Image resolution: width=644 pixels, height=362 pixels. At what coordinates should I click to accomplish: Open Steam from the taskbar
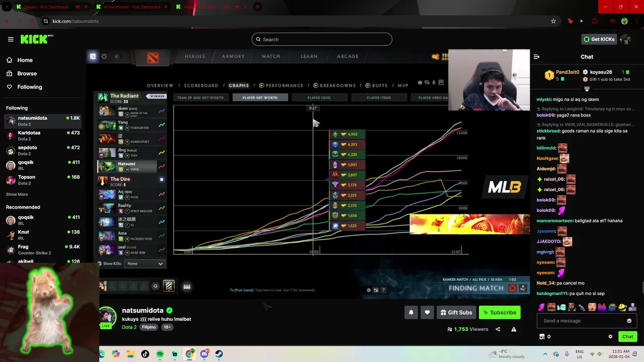pos(219,354)
